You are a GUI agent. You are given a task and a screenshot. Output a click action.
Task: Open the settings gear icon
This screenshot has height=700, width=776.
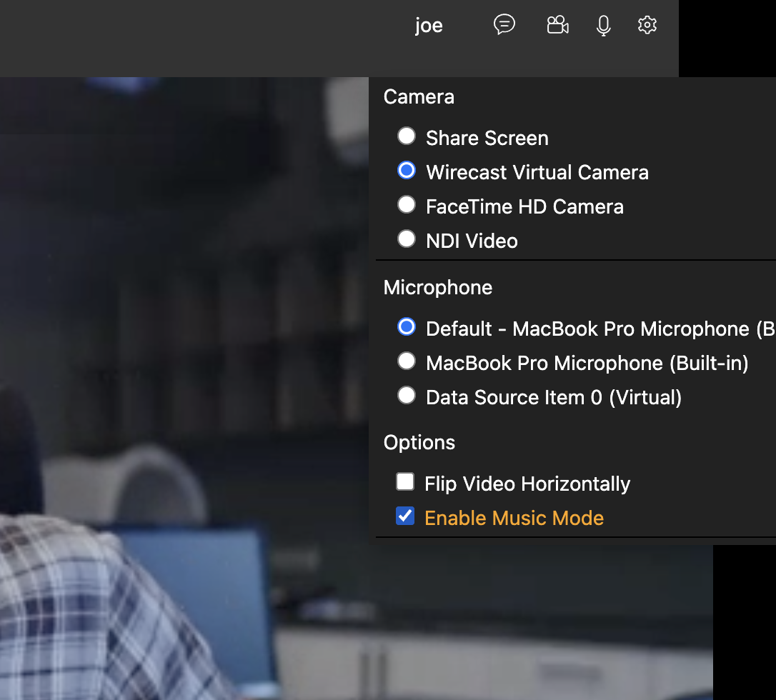coord(647,25)
